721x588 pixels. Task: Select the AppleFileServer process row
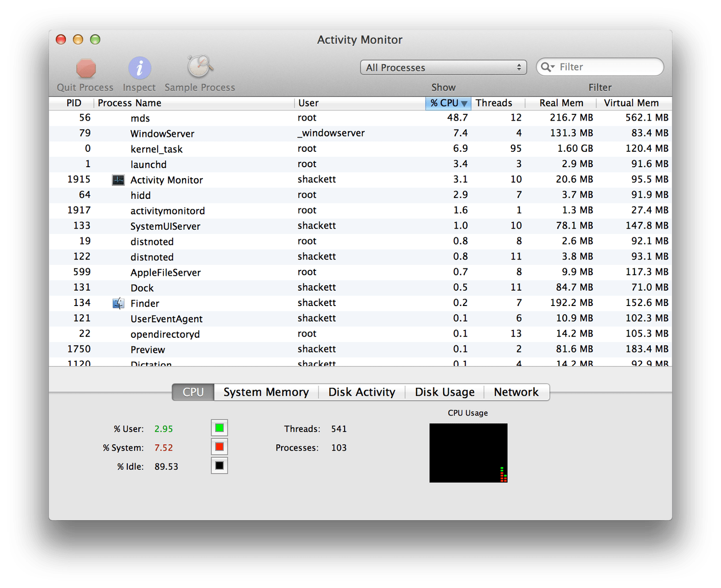360,272
